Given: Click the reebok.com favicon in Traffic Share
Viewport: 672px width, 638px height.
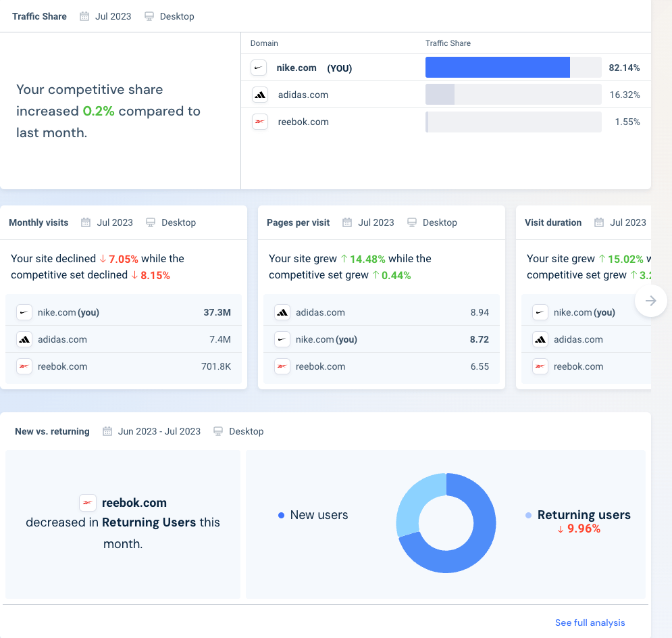Looking at the screenshot, I should click(x=260, y=122).
